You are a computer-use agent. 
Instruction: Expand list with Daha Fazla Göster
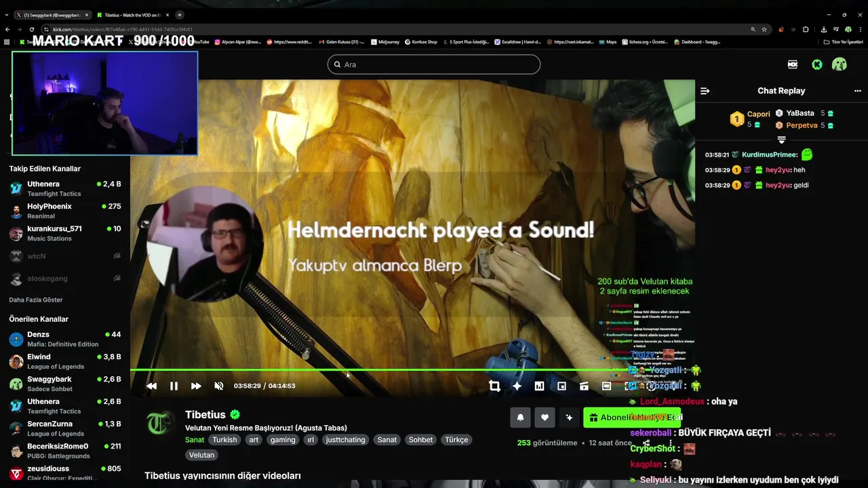click(x=35, y=300)
